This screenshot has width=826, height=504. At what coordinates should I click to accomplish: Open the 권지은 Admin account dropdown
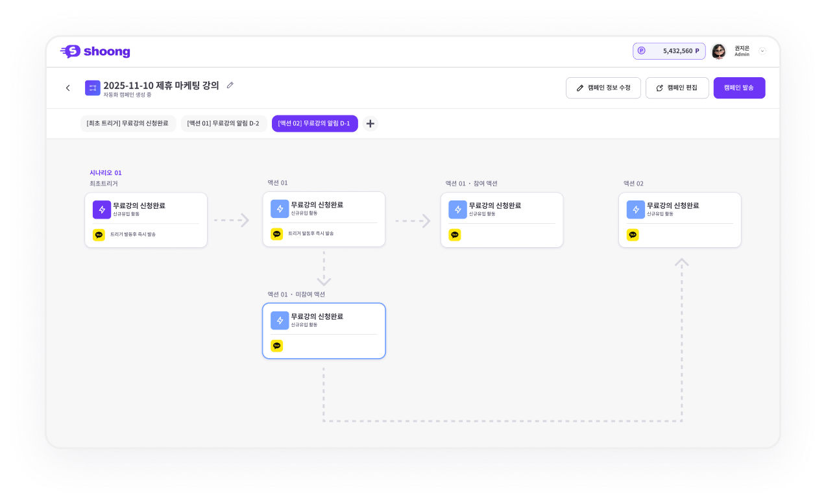[762, 51]
